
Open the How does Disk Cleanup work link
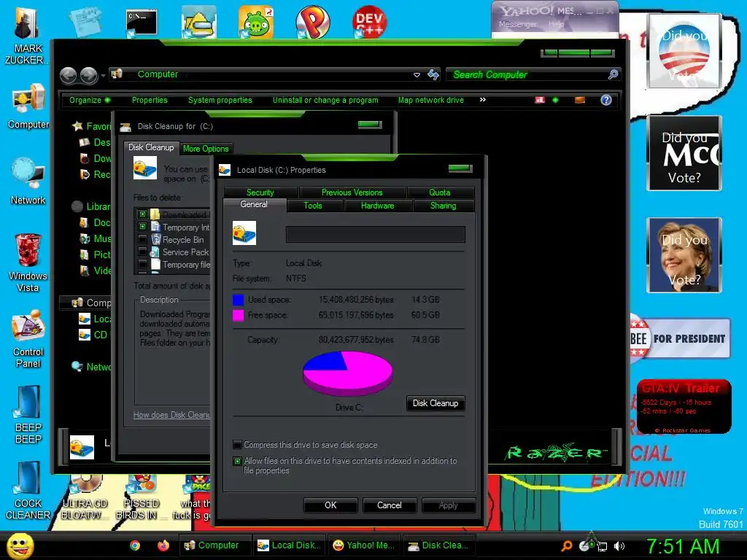point(171,415)
